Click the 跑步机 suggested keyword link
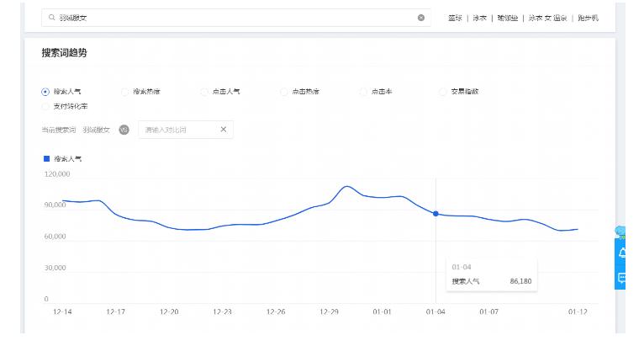Screen dimensions: 644x362 588,18
